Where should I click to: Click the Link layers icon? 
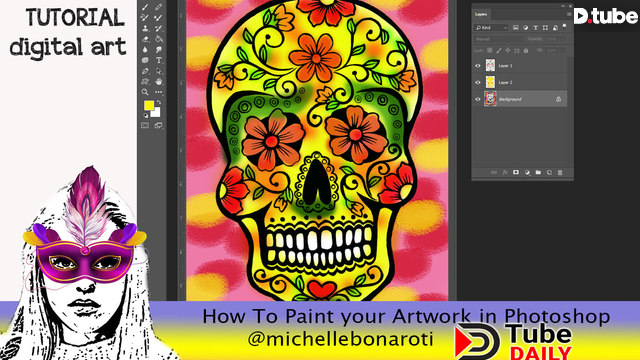494,173
